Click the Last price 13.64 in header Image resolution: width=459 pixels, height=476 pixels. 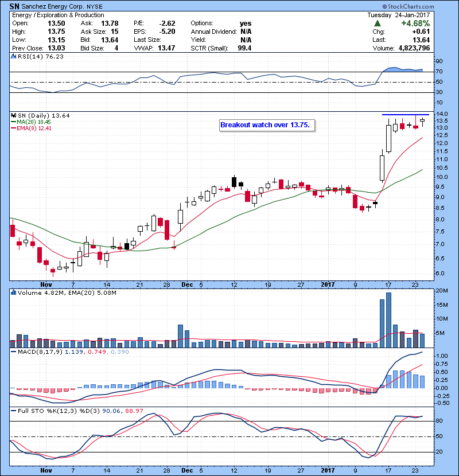[x=421, y=40]
